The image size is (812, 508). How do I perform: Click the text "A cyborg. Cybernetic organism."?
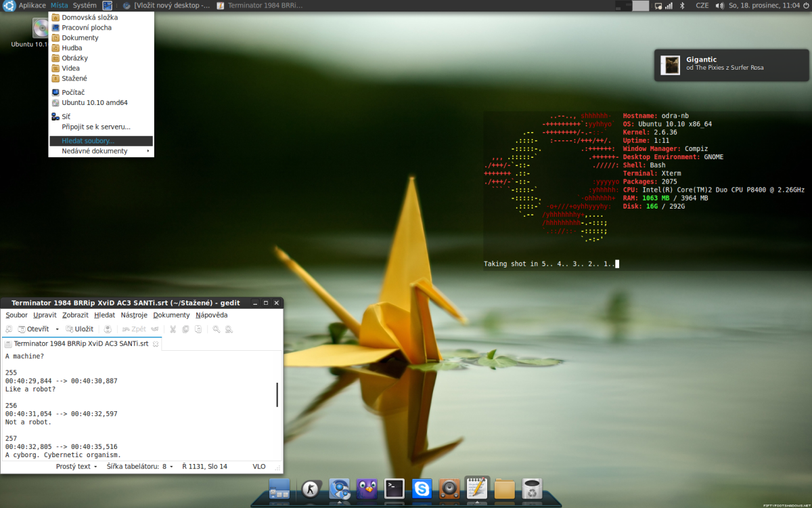point(63,455)
